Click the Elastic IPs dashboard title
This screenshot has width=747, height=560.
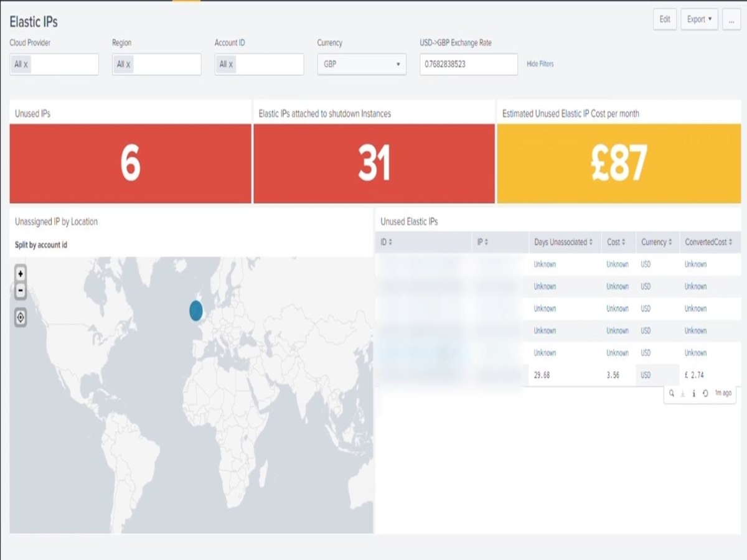tap(34, 22)
